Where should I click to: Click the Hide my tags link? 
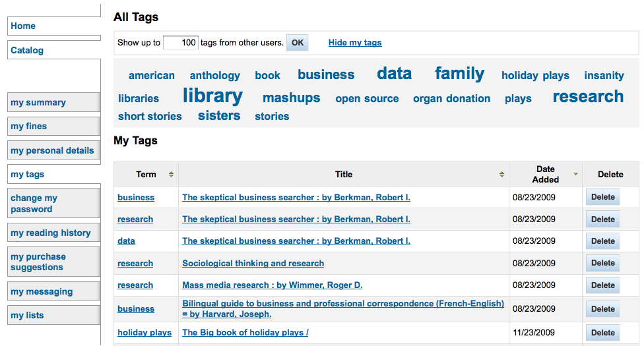(x=355, y=43)
